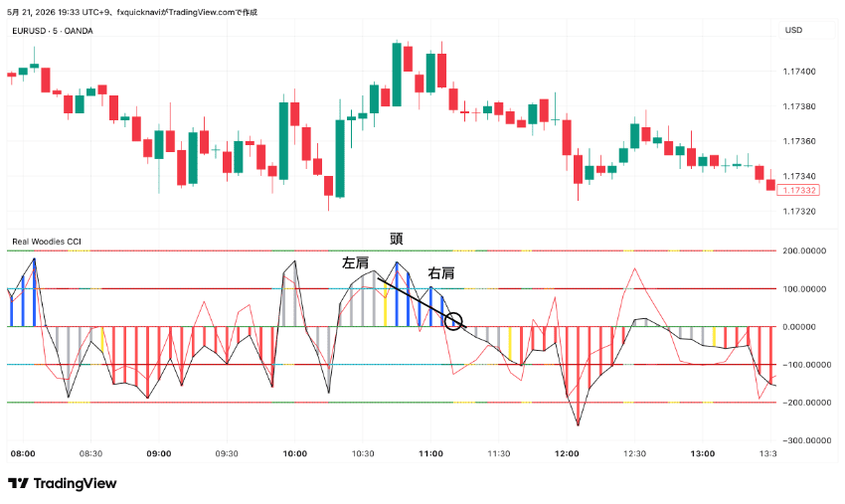Click CCI axis label 100.00000
Screen dimensions: 845x504
pyautogui.click(x=804, y=289)
